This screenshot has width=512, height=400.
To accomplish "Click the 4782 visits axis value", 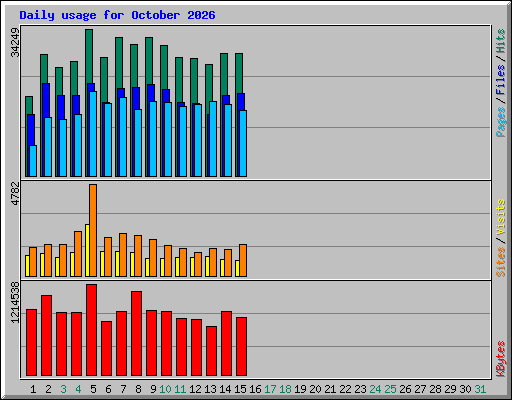I will click(x=15, y=194).
